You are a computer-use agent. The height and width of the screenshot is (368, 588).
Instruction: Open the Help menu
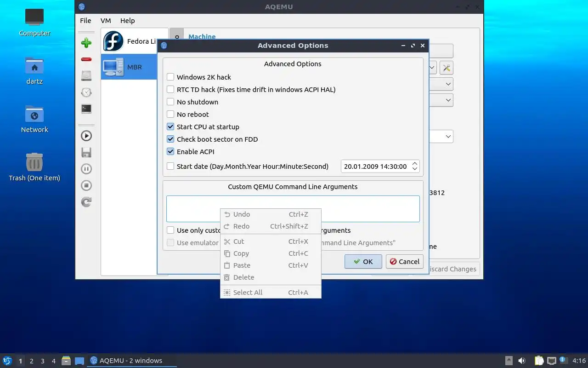pyautogui.click(x=128, y=21)
